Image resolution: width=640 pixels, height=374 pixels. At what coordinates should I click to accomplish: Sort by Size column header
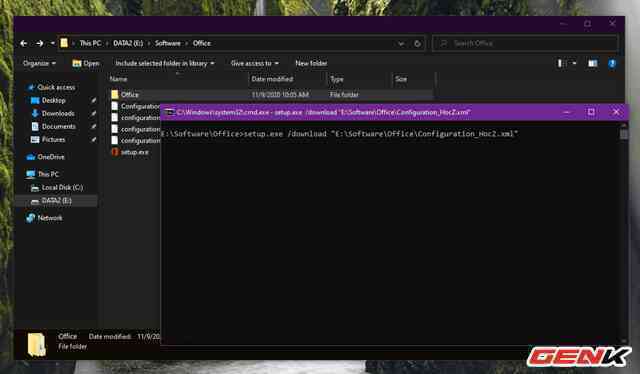(401, 79)
